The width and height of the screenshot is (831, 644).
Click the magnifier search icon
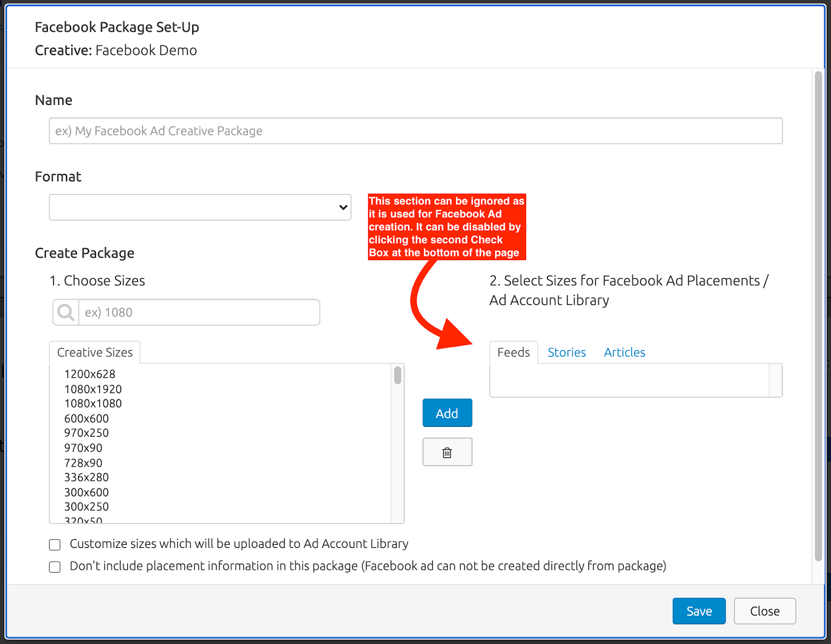[x=66, y=312]
